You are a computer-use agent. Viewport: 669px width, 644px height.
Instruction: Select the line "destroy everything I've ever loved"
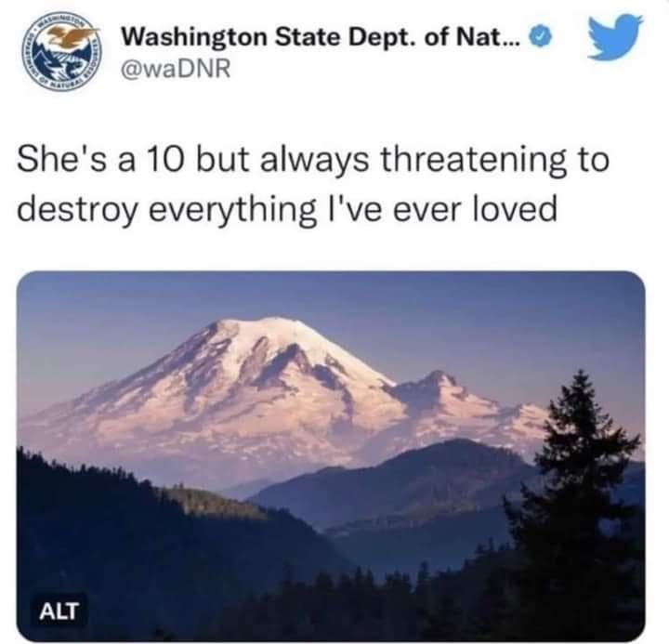pos(287,210)
